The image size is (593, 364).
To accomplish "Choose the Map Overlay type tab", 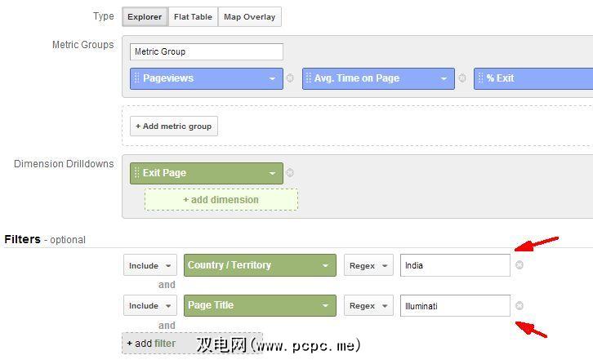I will click(x=249, y=16).
